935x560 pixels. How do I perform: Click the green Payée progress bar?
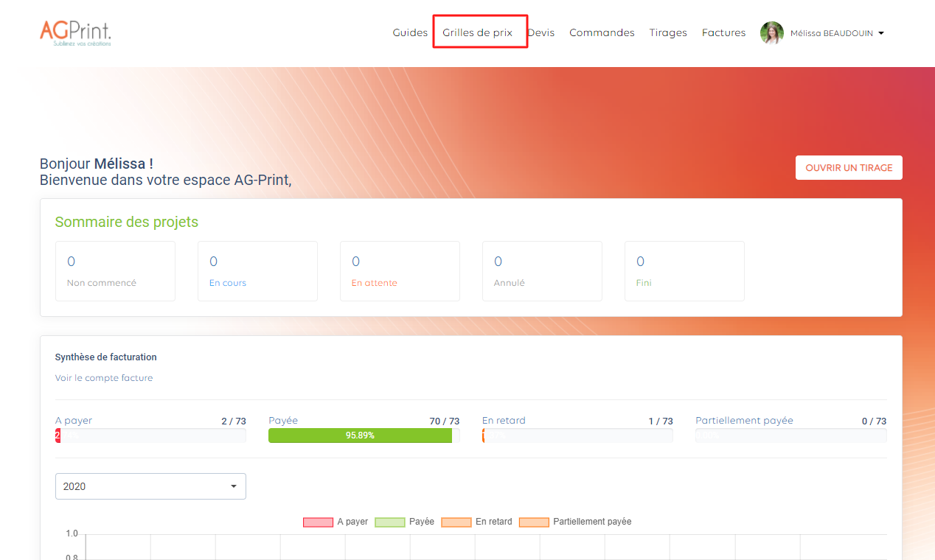pyautogui.click(x=360, y=435)
